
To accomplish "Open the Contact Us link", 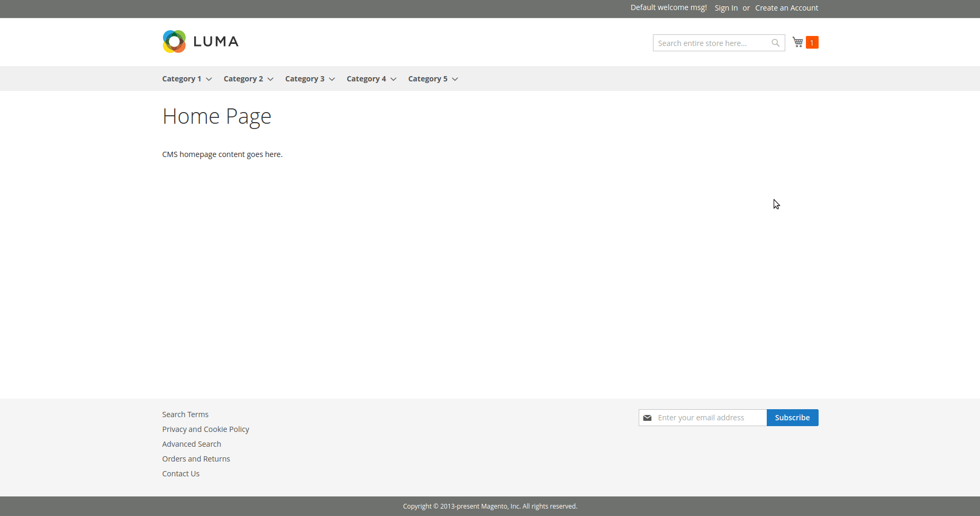I will pos(180,474).
